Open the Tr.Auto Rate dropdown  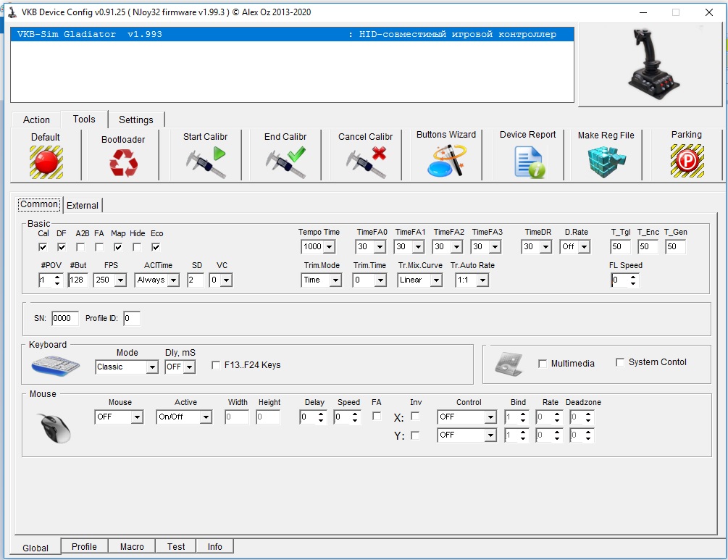click(483, 280)
